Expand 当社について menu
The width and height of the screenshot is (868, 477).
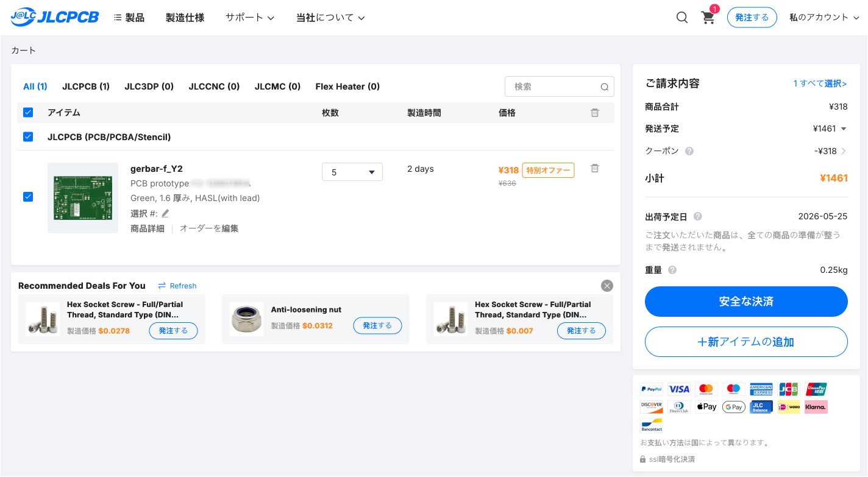pyautogui.click(x=330, y=18)
